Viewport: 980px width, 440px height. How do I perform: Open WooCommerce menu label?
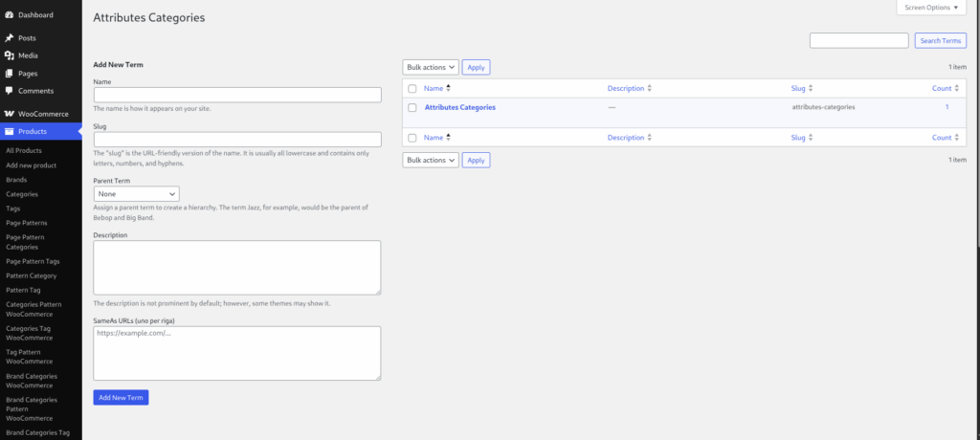43,114
